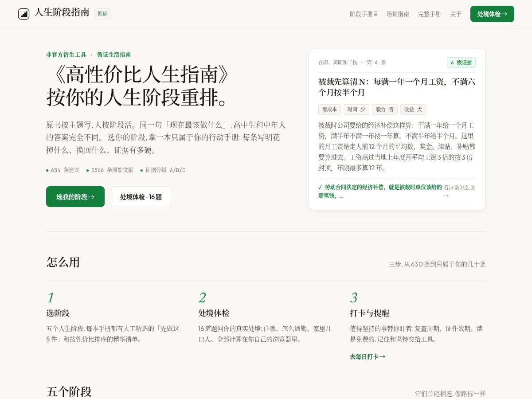Click the 五个阶段 section heading
The height and width of the screenshot is (399, 532).
pos(69,391)
